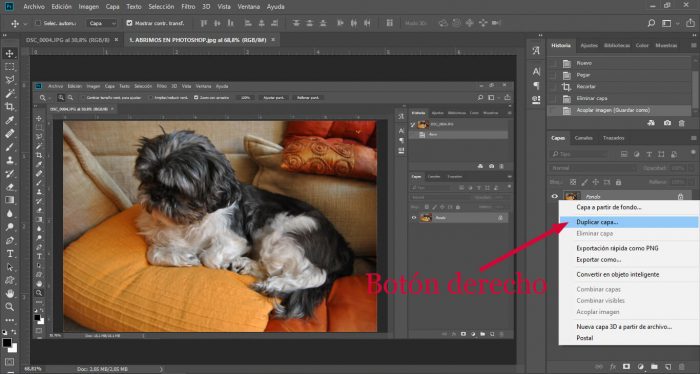Click the camera snapshot icon in Historia panel
Screen dimensions: 700x374
click(x=667, y=123)
